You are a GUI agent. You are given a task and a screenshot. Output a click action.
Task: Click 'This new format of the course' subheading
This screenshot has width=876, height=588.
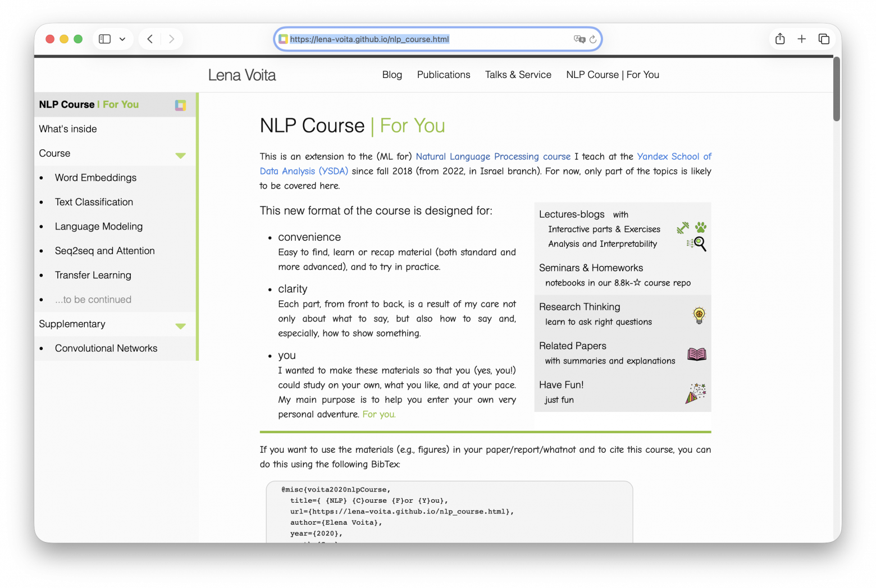(x=376, y=211)
